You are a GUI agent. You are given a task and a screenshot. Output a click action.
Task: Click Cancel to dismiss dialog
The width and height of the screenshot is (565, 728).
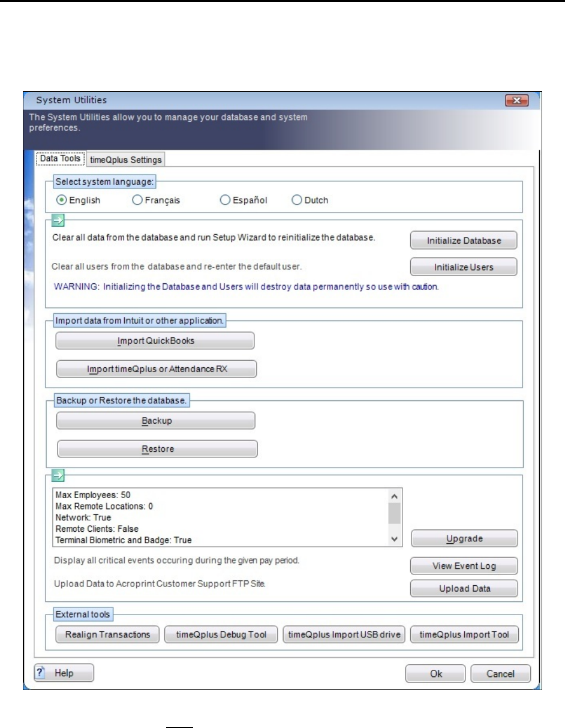(x=500, y=673)
